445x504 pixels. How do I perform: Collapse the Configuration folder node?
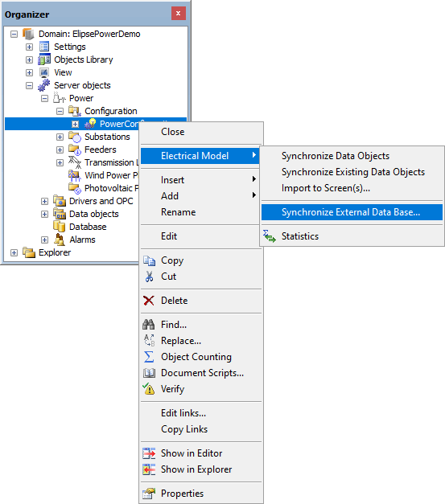click(x=60, y=111)
